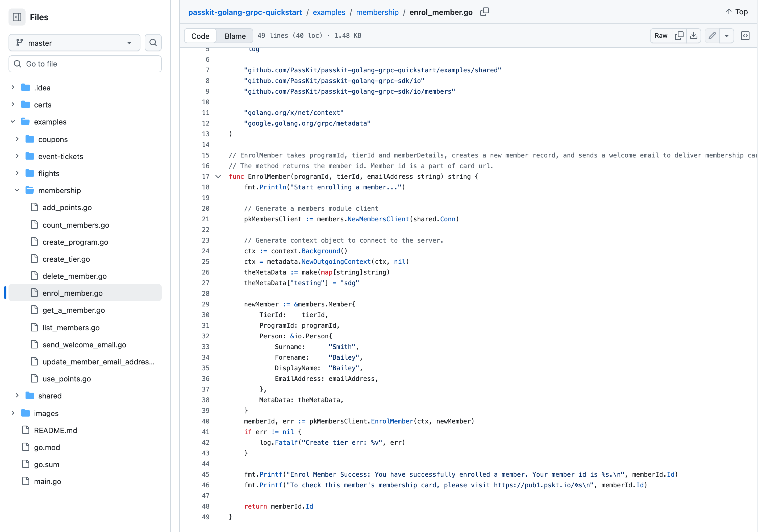766x532 pixels.
Task: Click the certs folder icon
Action: click(x=26, y=104)
